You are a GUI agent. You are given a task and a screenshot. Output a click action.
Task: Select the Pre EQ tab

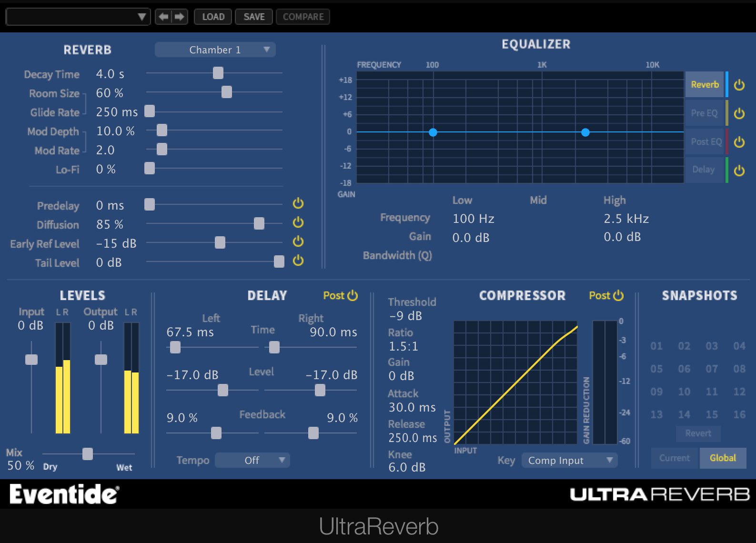(x=705, y=113)
